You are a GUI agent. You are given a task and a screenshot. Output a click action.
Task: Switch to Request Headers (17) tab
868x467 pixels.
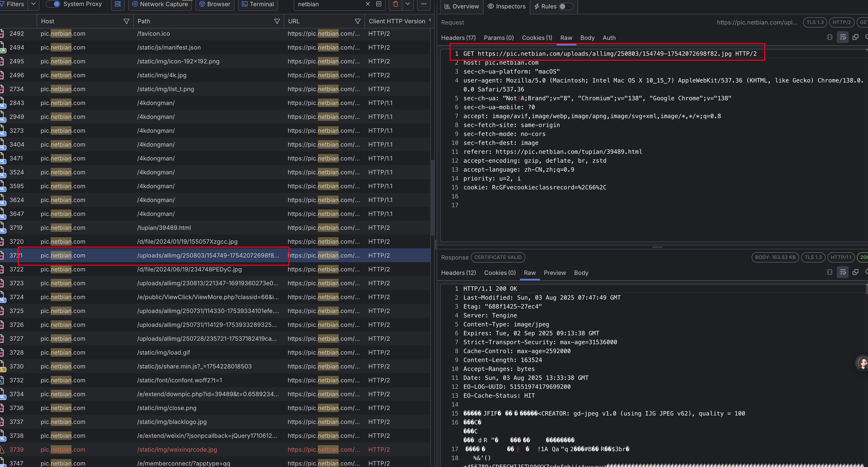coord(458,38)
